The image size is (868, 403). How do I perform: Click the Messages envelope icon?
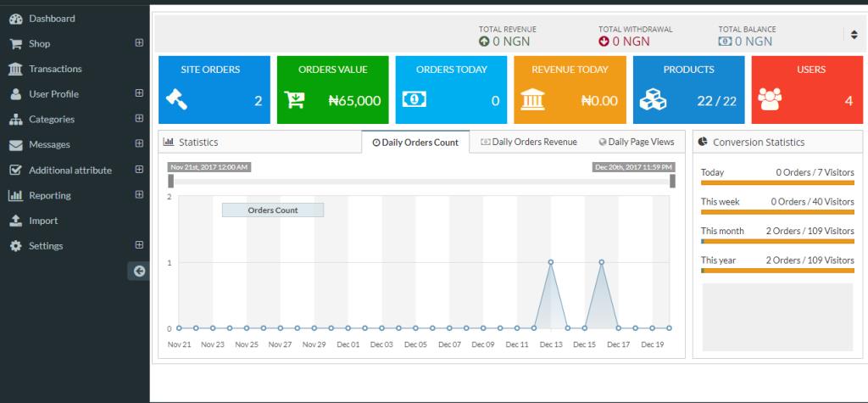[15, 145]
